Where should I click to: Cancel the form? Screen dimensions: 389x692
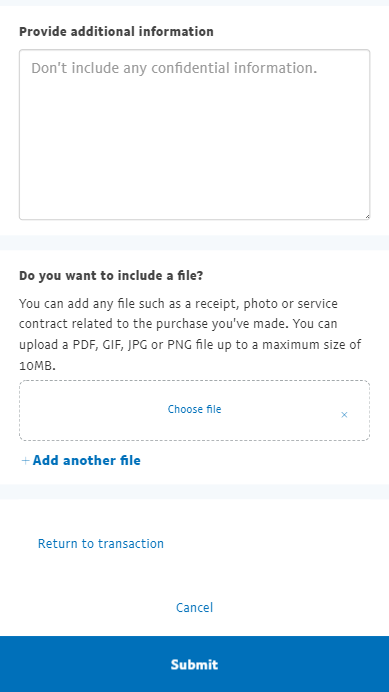pyautogui.click(x=194, y=608)
